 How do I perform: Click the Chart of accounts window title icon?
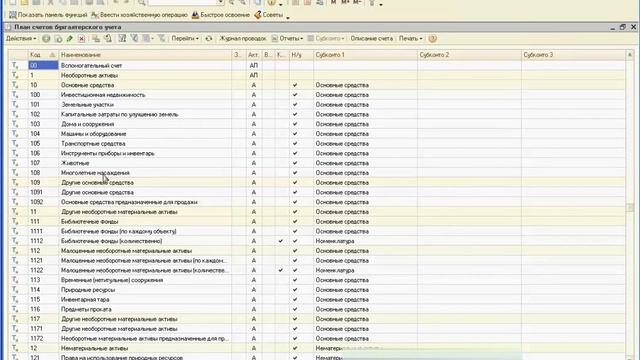click(8, 27)
